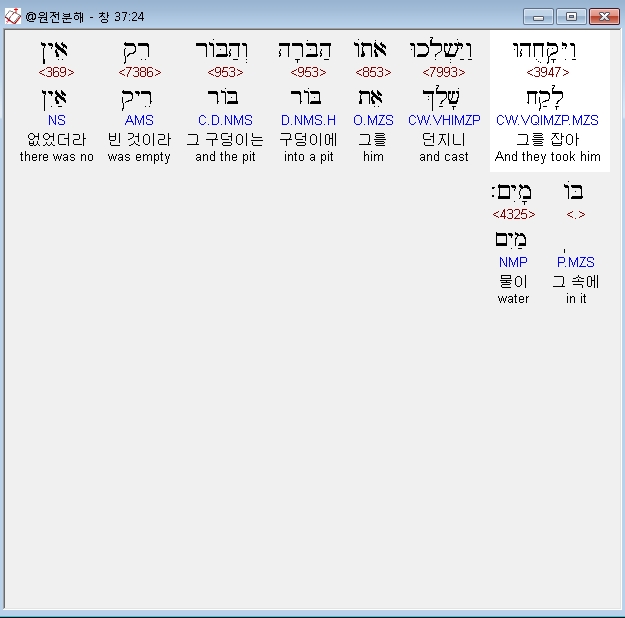This screenshot has width=625, height=618.
Task: Click the Hebrew word above <853>
Action: [x=370, y=49]
